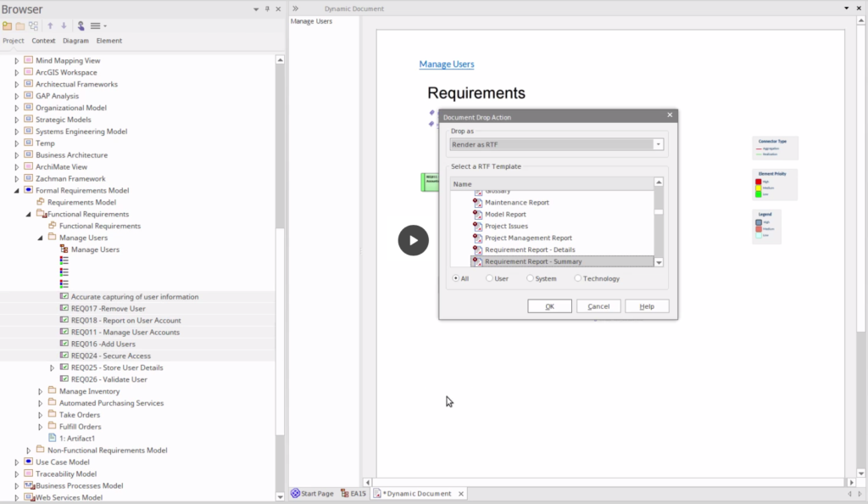The image size is (868, 504).
Task: Open the Manage Users hyperlink in document
Action: pos(447,64)
